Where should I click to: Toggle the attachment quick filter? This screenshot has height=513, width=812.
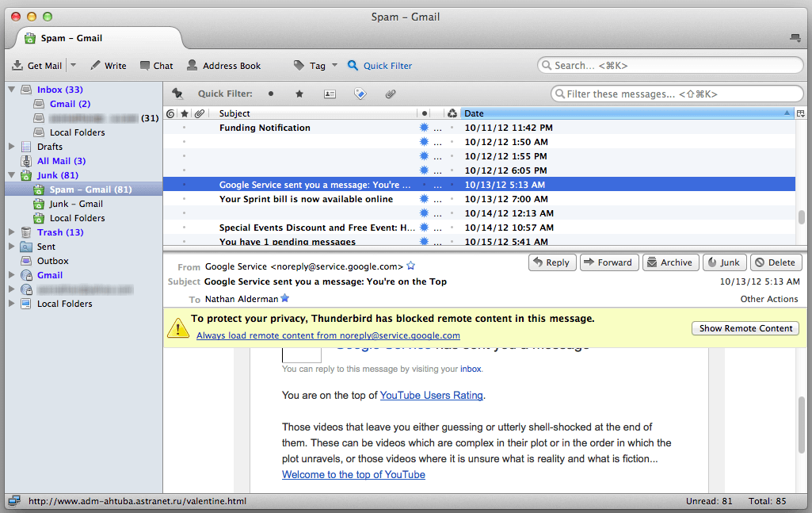390,94
